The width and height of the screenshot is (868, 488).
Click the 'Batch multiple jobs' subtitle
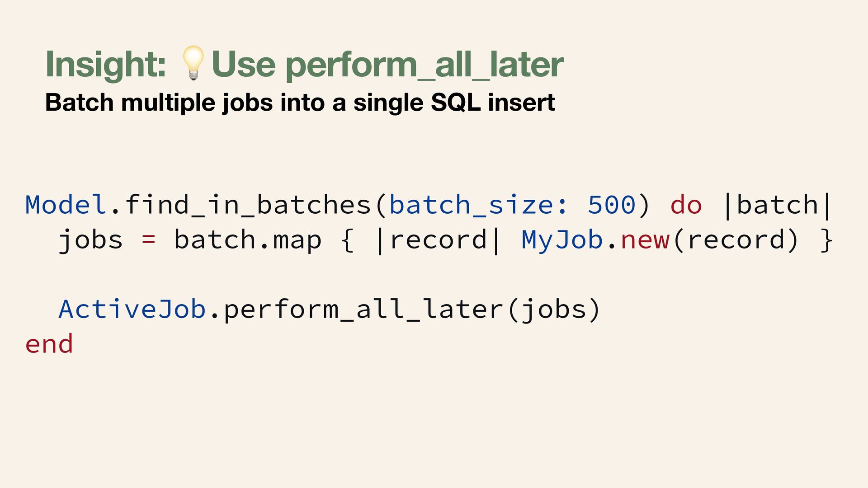coord(159,103)
